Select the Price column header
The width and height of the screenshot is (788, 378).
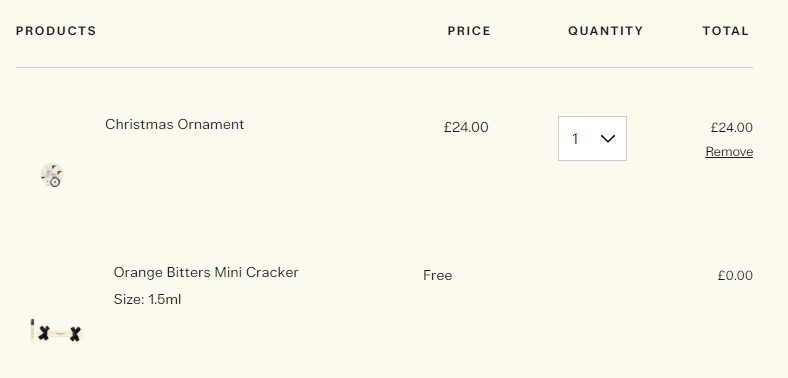[x=469, y=31]
